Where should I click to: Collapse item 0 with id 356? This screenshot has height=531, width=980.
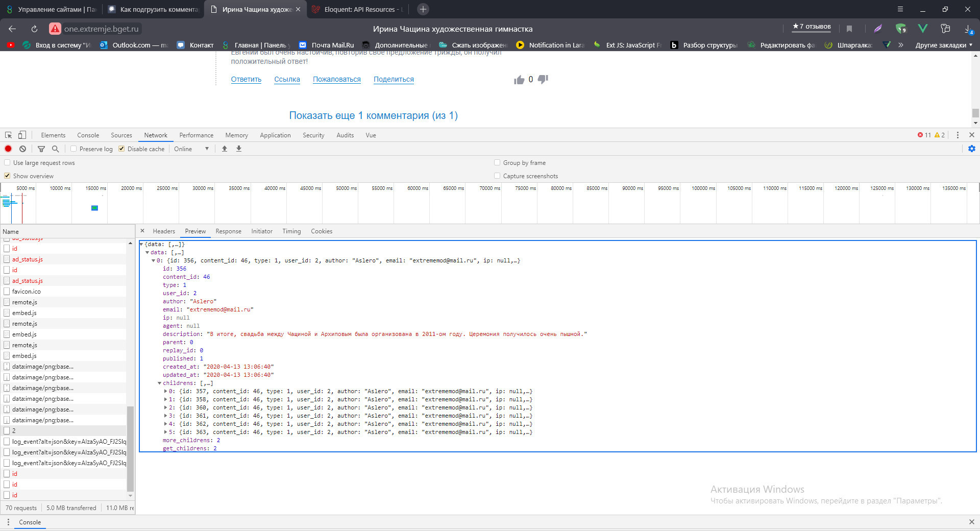[153, 260]
